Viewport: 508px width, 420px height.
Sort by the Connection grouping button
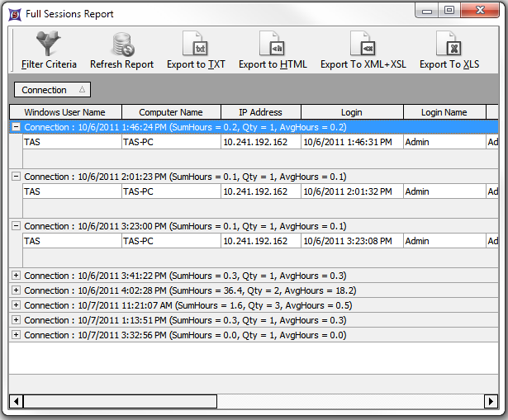pyautogui.click(x=52, y=90)
